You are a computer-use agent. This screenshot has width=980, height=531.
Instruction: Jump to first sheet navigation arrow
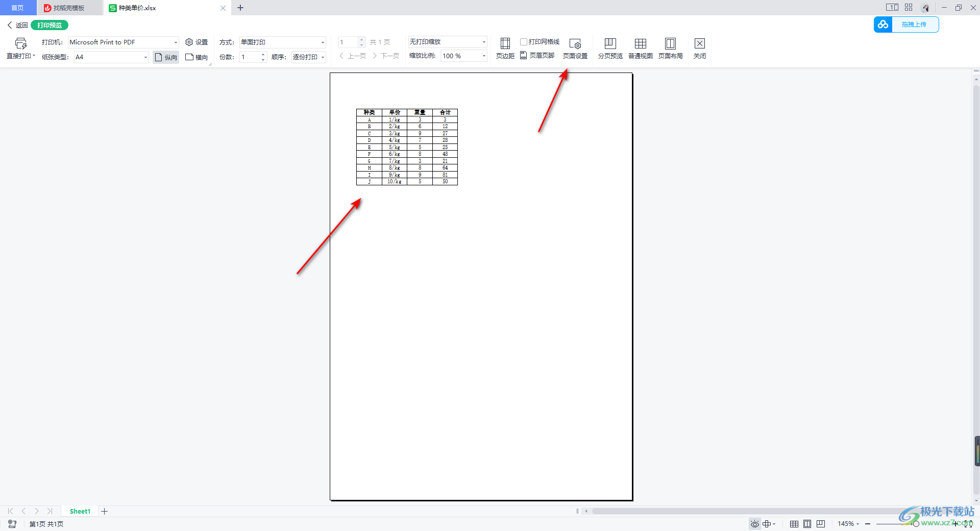click(x=10, y=511)
